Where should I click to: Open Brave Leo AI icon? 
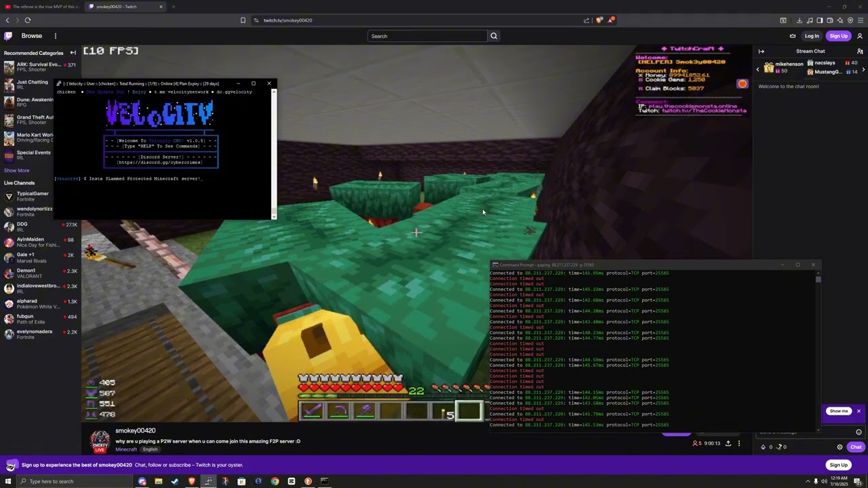840,20
